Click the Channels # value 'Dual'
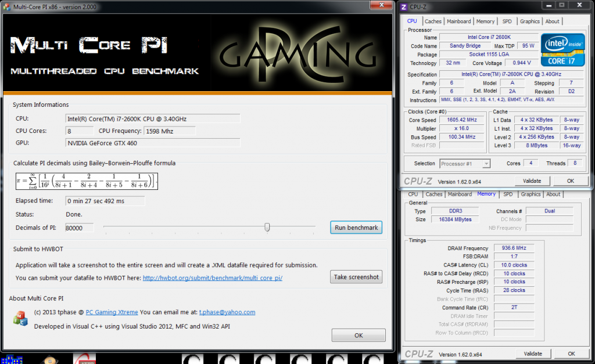Screen dimensions: 595x364 tap(550, 211)
